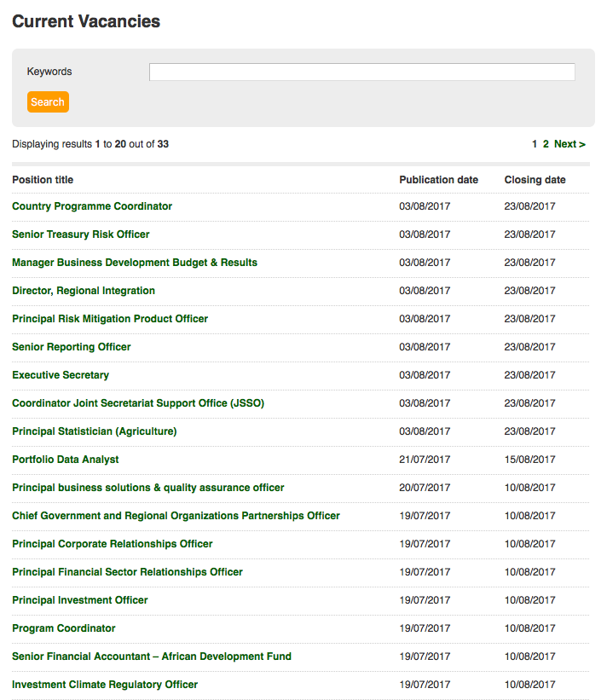Open Country Programme Coordinator vacancy
Viewport: 607px width, 700px height.
92,206
